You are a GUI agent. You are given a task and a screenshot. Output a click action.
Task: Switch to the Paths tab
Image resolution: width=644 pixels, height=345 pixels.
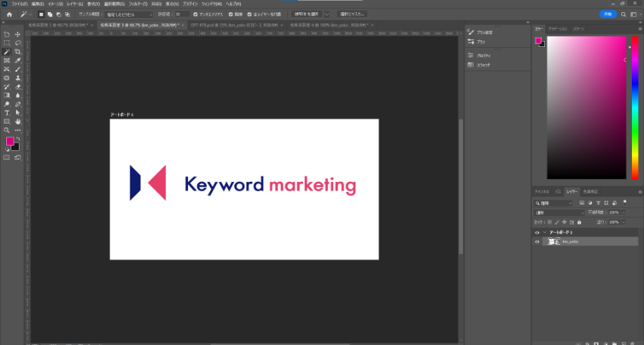click(x=558, y=192)
